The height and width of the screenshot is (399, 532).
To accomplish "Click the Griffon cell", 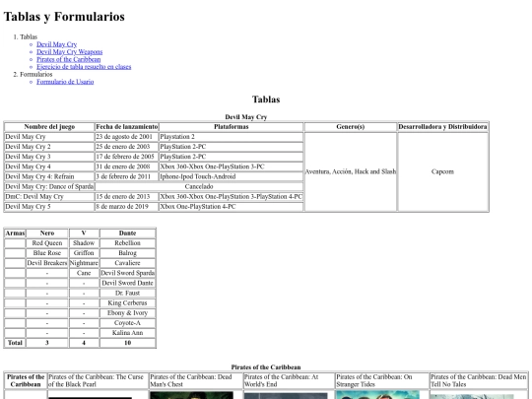I will click(84, 253).
